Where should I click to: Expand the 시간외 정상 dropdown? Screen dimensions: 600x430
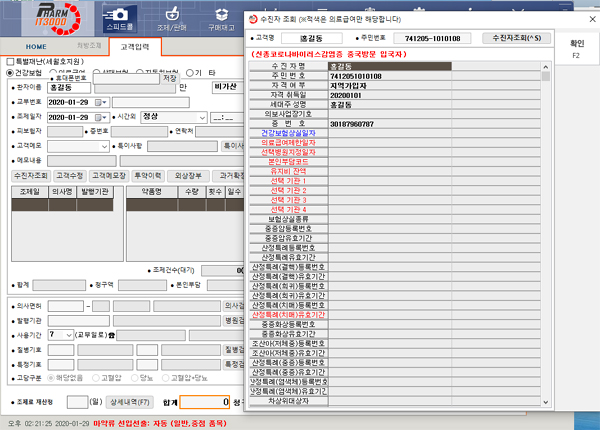[x=202, y=117]
